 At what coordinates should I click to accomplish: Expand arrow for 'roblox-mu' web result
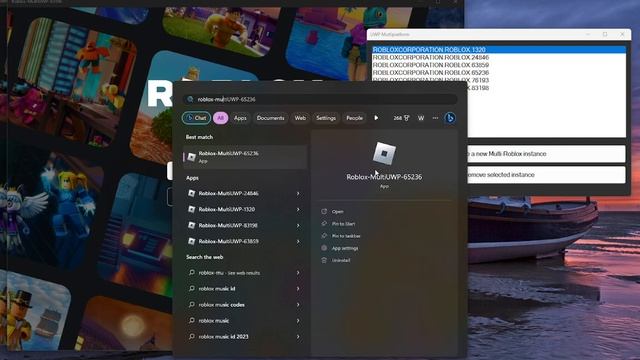[x=298, y=273]
